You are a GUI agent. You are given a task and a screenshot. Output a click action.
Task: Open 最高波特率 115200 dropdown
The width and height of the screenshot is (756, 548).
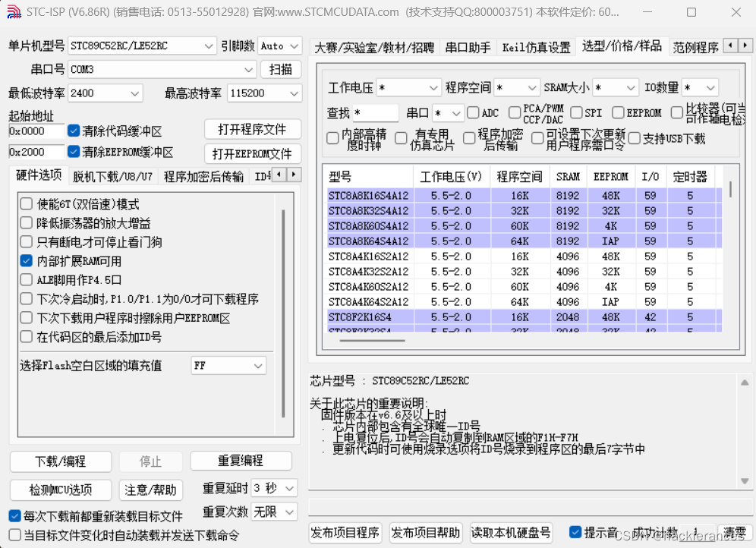265,93
